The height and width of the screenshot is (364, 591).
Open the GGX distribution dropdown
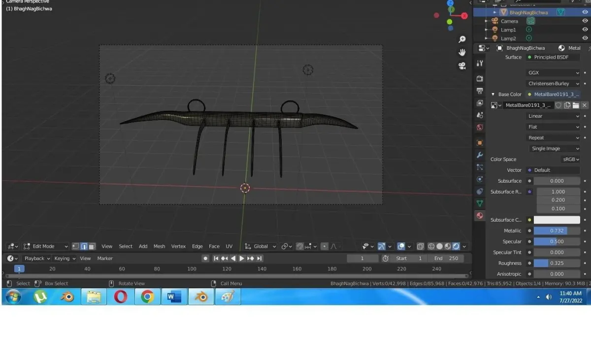(x=553, y=73)
